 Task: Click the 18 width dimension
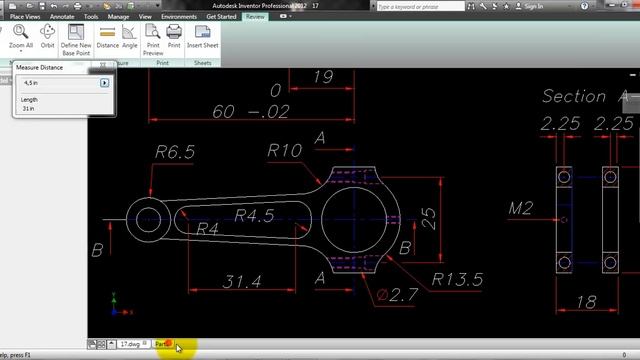pyautogui.click(x=587, y=302)
